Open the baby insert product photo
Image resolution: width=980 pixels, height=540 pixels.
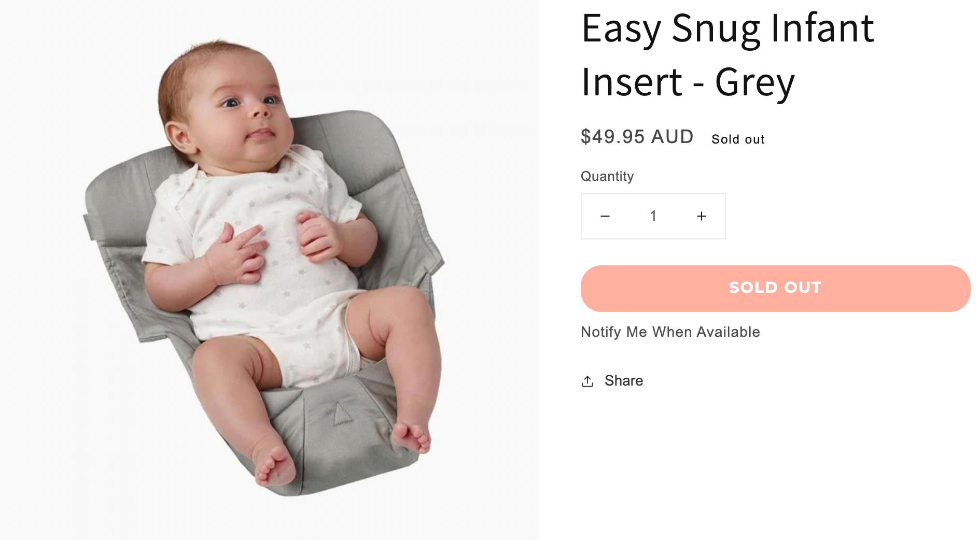point(269,269)
